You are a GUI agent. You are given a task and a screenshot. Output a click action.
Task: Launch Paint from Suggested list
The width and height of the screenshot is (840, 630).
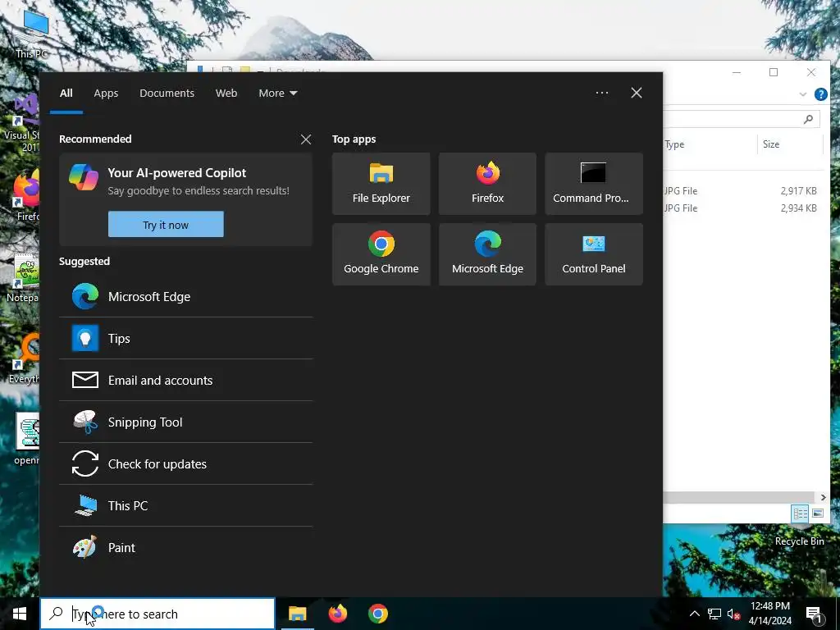click(x=186, y=547)
